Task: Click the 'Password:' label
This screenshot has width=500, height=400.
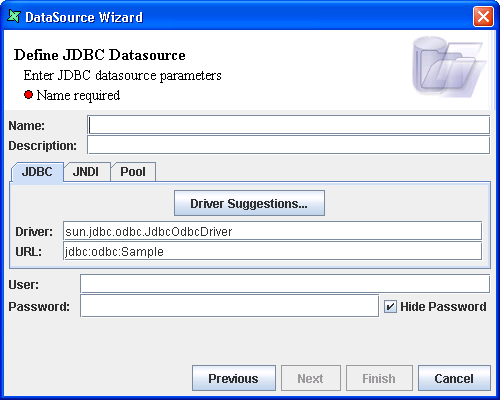Action: tap(39, 306)
